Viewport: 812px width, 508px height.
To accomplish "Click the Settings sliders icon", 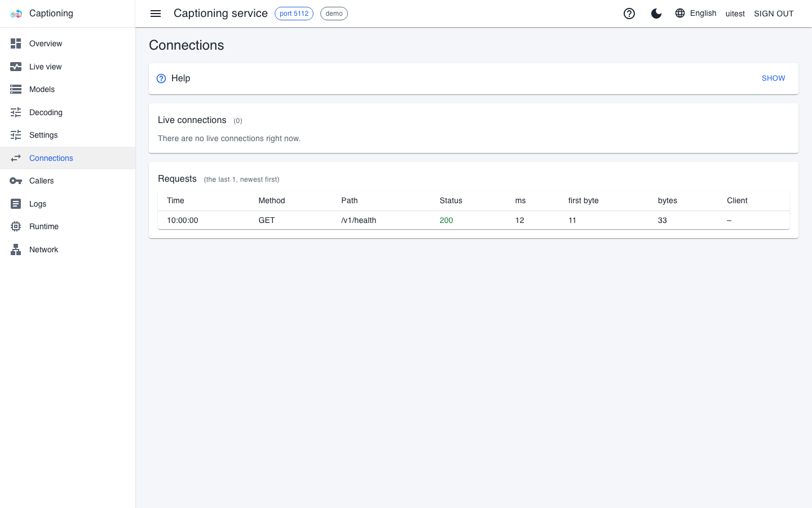I will [16, 135].
